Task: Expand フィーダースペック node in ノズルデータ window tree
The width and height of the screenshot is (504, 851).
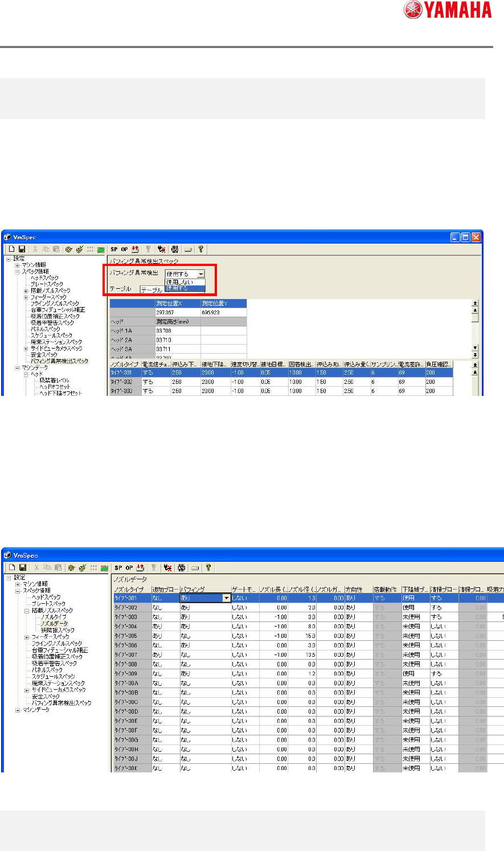Action: [x=27, y=637]
